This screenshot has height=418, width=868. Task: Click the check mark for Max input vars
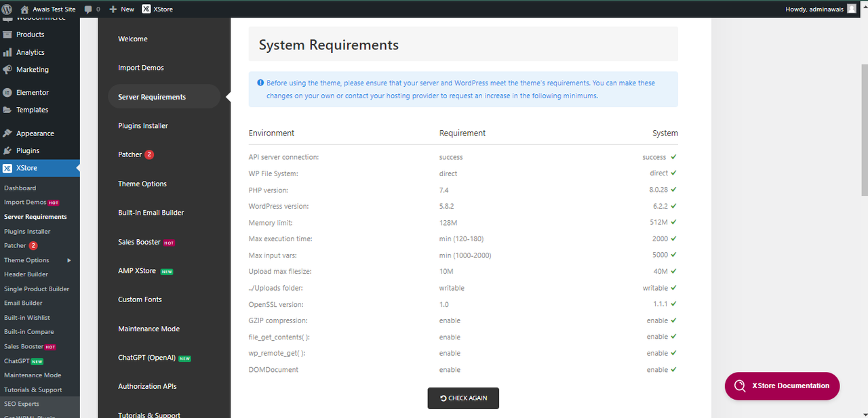(x=674, y=255)
